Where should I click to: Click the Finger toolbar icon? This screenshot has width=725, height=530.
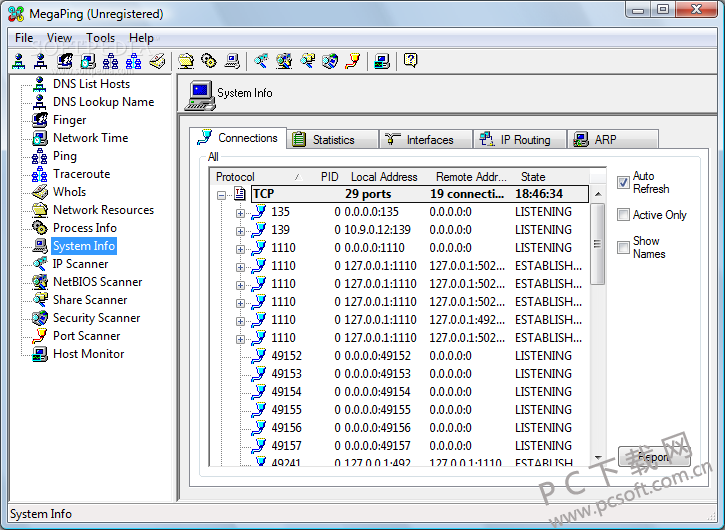pos(65,61)
